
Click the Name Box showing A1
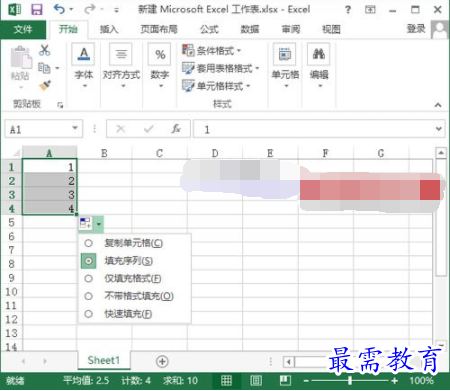click(x=43, y=129)
